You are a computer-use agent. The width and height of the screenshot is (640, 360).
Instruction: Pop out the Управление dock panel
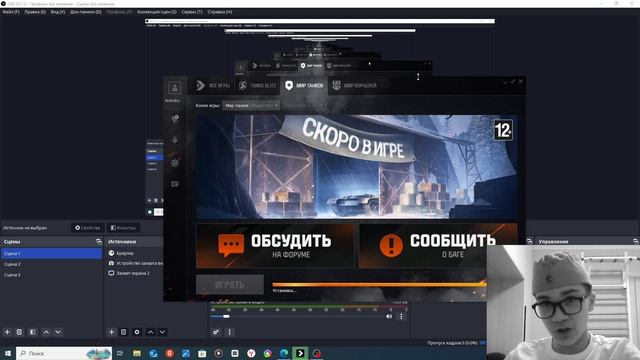(x=636, y=242)
